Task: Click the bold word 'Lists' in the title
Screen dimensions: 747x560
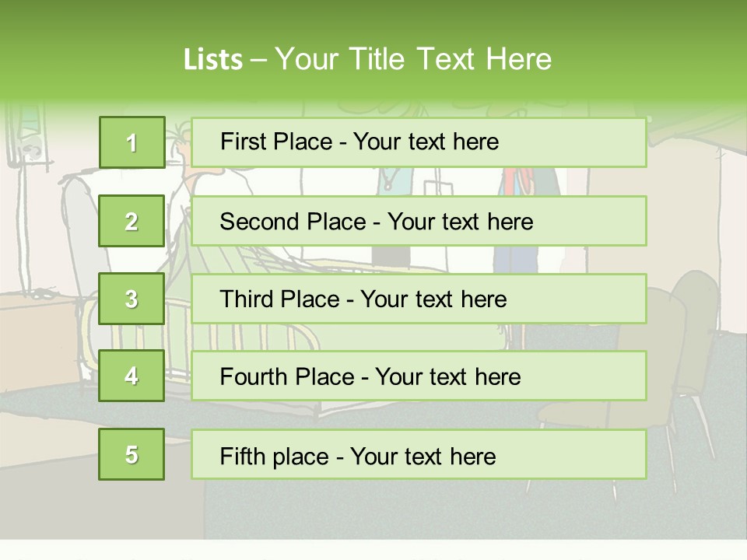Action: [x=213, y=59]
